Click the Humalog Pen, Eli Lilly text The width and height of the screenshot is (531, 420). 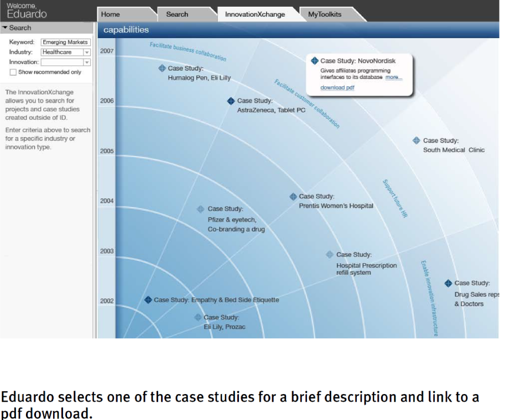[199, 78]
